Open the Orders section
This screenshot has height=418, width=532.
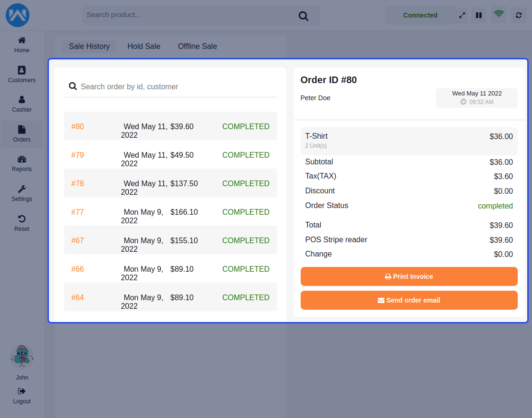pyautogui.click(x=21, y=133)
